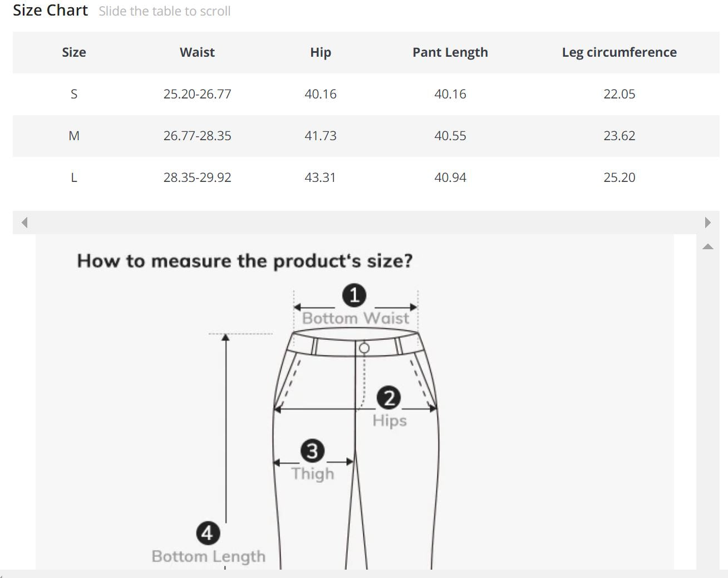Click the Size Chart heading

point(50,11)
